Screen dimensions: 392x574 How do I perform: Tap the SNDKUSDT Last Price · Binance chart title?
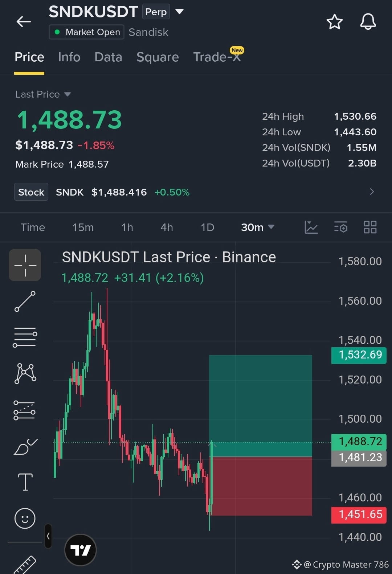[169, 257]
